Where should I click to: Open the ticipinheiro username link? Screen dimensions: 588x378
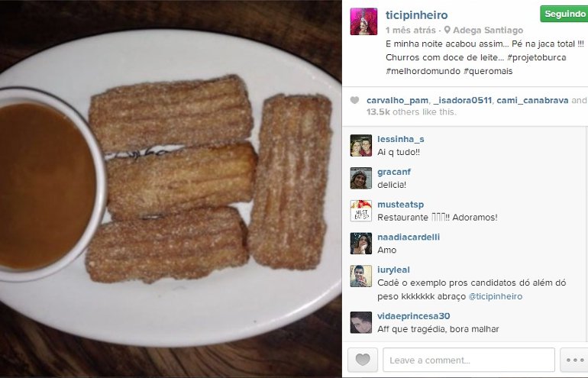[x=417, y=15]
